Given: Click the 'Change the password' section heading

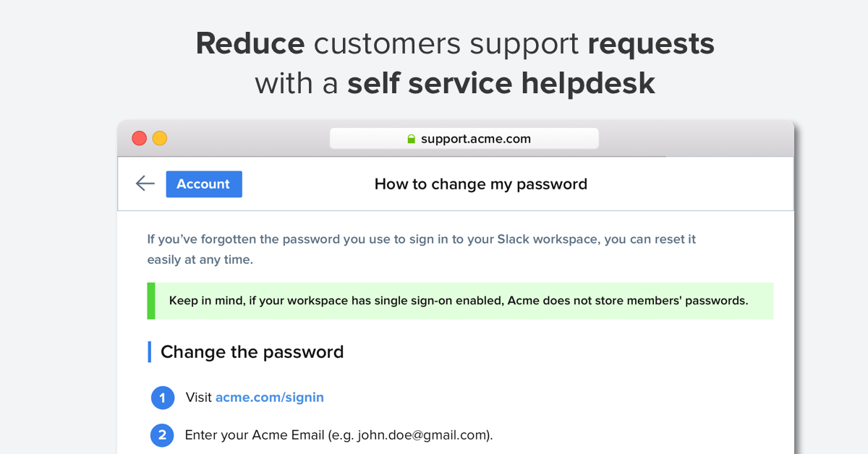Looking at the screenshot, I should 252,352.
